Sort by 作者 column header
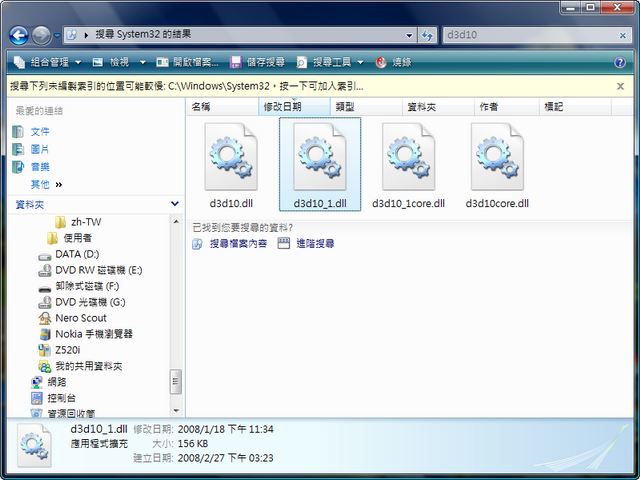The width and height of the screenshot is (640, 480). 507,107
